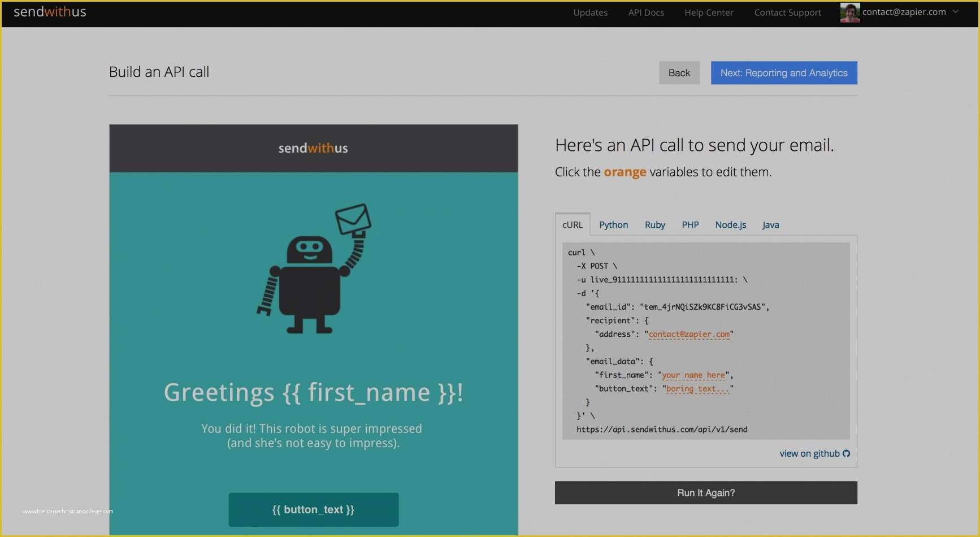Click the 'You did it! This robot' message text
Image resolution: width=980 pixels, height=537 pixels.
312,436
